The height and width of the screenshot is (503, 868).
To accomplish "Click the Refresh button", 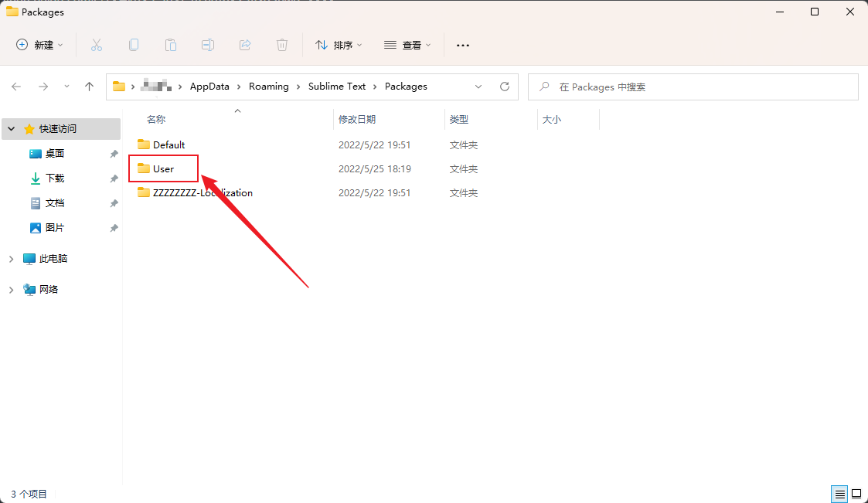I will (504, 87).
